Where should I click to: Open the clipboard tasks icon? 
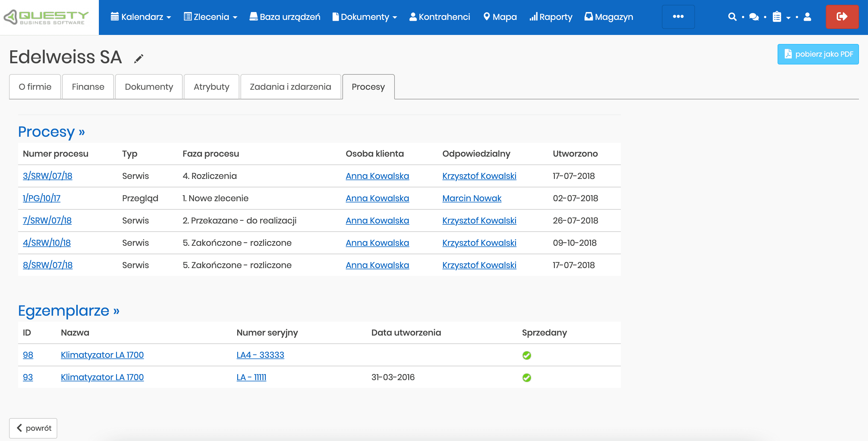coord(777,17)
